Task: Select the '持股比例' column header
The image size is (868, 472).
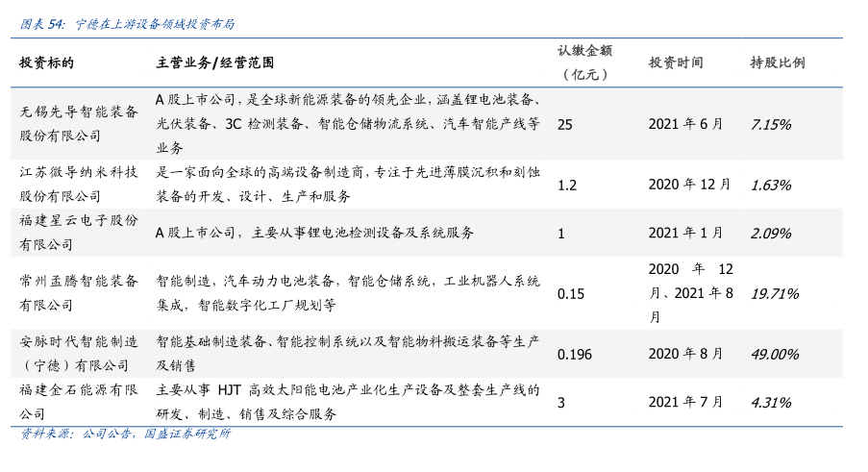Action: click(777, 62)
